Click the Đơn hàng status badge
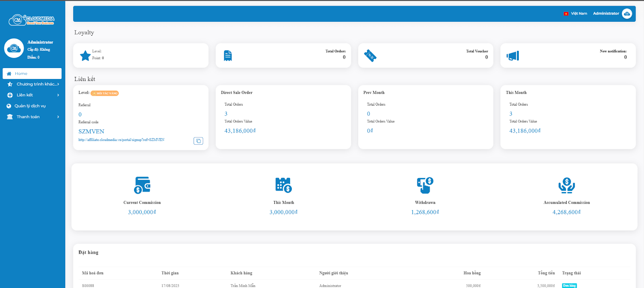This screenshot has width=644, height=288. pos(569,286)
